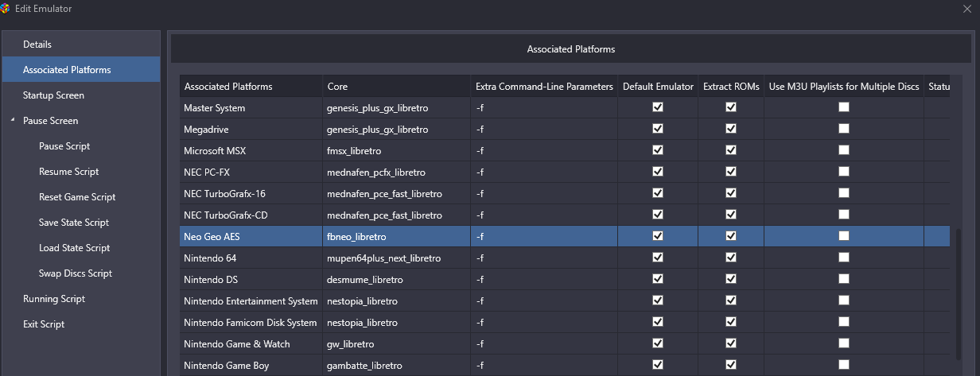The image size is (980, 376).
Task: Click the LaunchBox app icon in title bar
Action: (x=6, y=7)
